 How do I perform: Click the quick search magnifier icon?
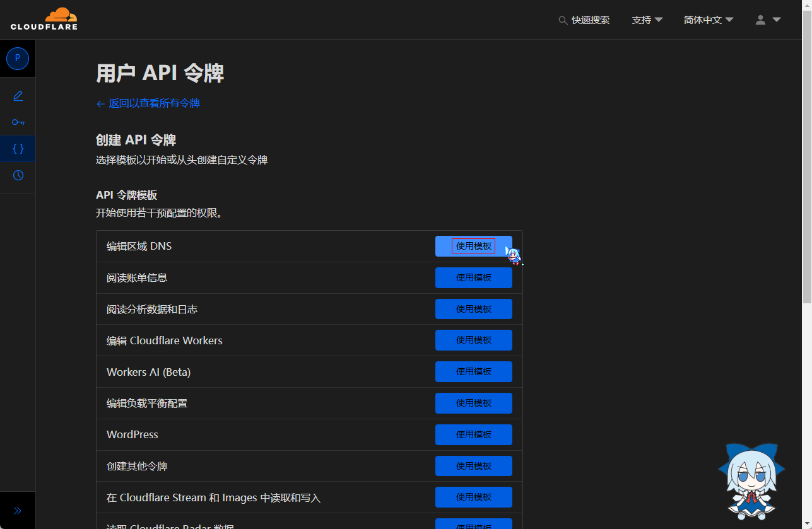click(x=563, y=20)
